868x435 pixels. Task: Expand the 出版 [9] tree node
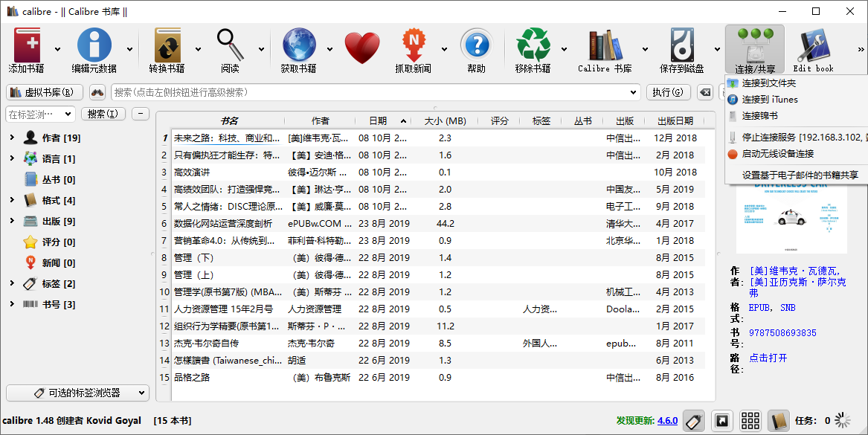pyautogui.click(x=12, y=221)
